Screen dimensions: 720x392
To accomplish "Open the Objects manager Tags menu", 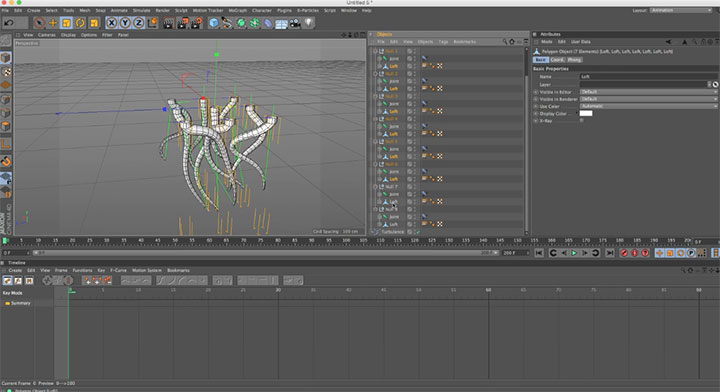I will point(443,42).
